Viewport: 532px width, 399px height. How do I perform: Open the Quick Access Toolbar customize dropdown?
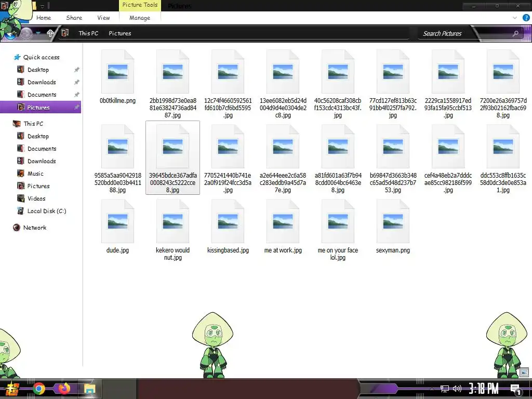coord(42,6)
